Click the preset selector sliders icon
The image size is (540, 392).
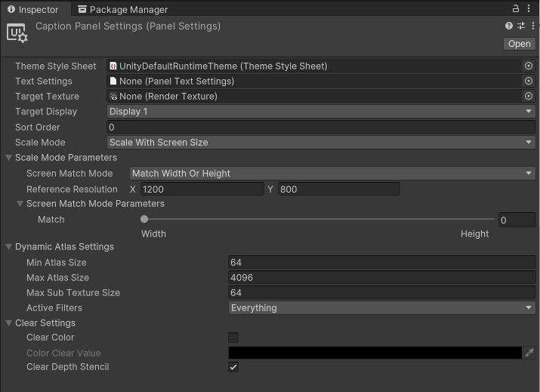[520, 26]
